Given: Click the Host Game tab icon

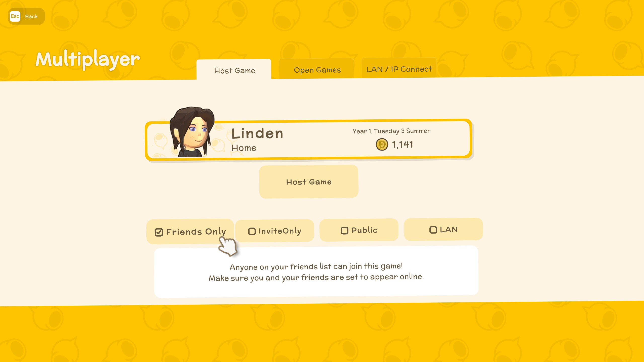Looking at the screenshot, I should click(x=234, y=70).
